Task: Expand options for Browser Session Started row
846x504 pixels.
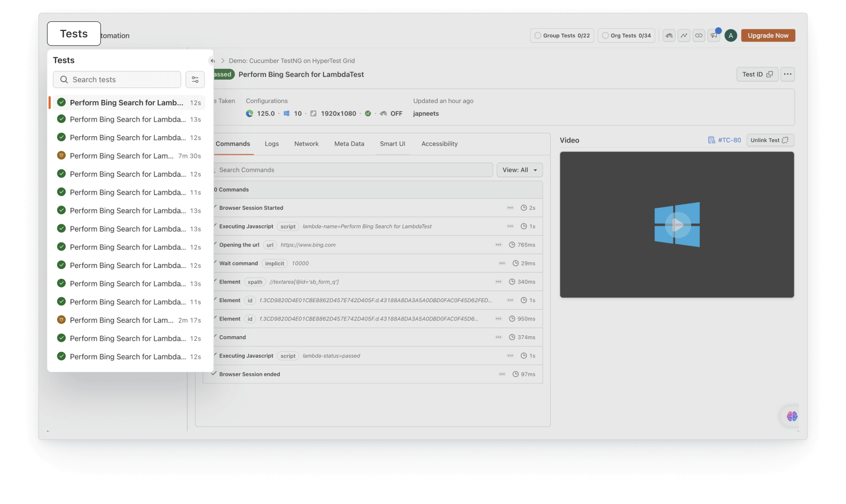Action: click(x=510, y=208)
